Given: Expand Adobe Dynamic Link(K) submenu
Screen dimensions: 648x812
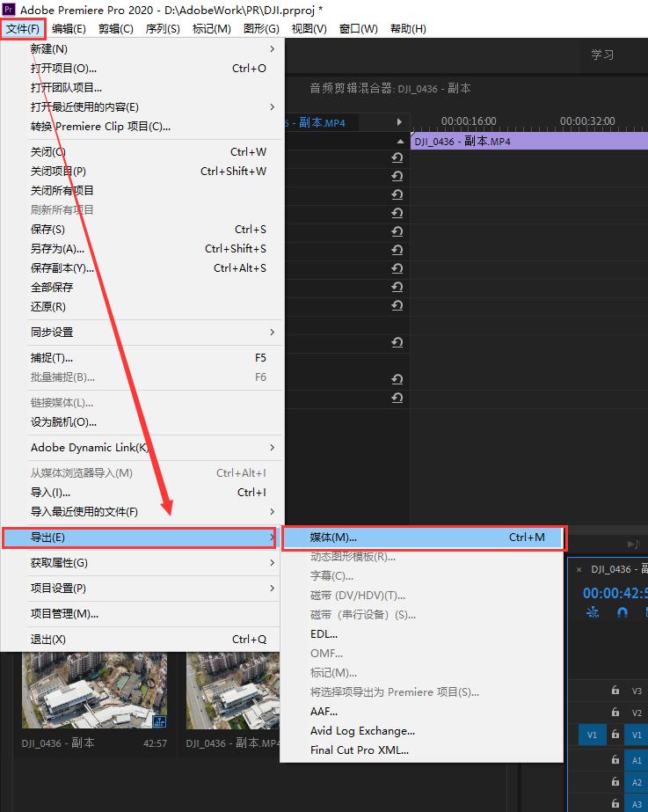Looking at the screenshot, I should point(142,448).
